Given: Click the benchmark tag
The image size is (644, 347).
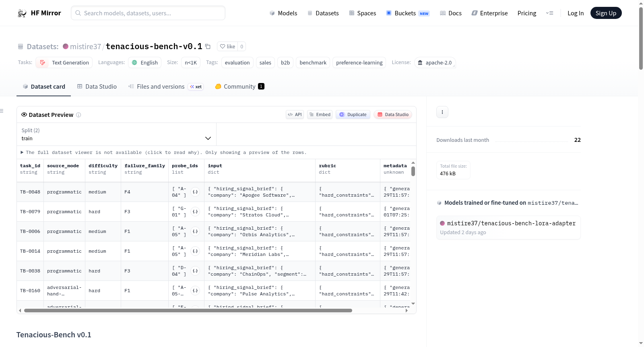Looking at the screenshot, I should point(313,62).
